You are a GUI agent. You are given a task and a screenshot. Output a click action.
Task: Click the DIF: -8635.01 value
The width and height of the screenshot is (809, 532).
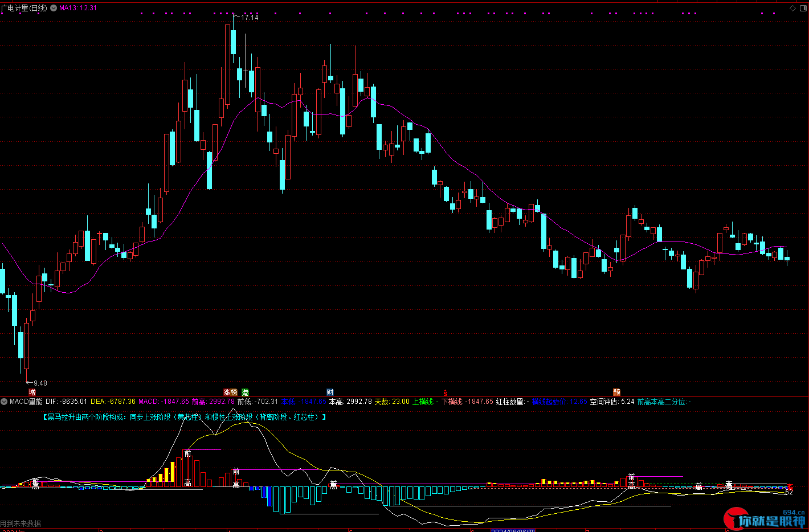(67, 402)
